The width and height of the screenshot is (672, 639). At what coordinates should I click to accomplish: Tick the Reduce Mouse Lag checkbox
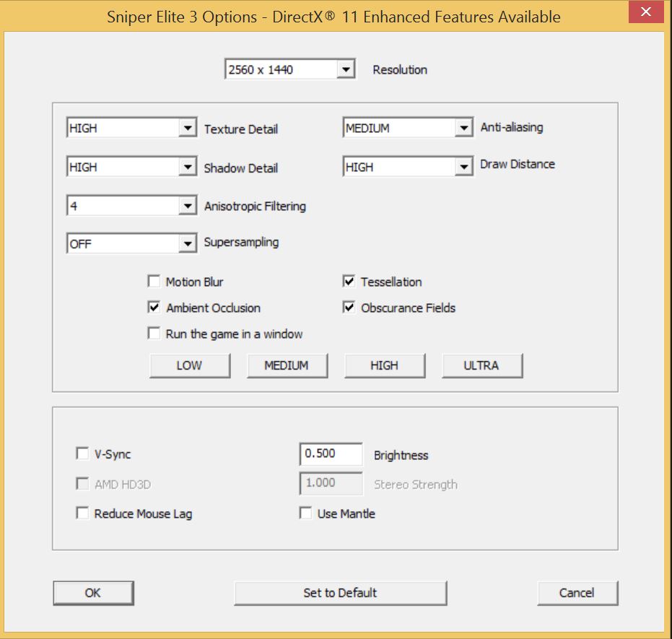[82, 513]
